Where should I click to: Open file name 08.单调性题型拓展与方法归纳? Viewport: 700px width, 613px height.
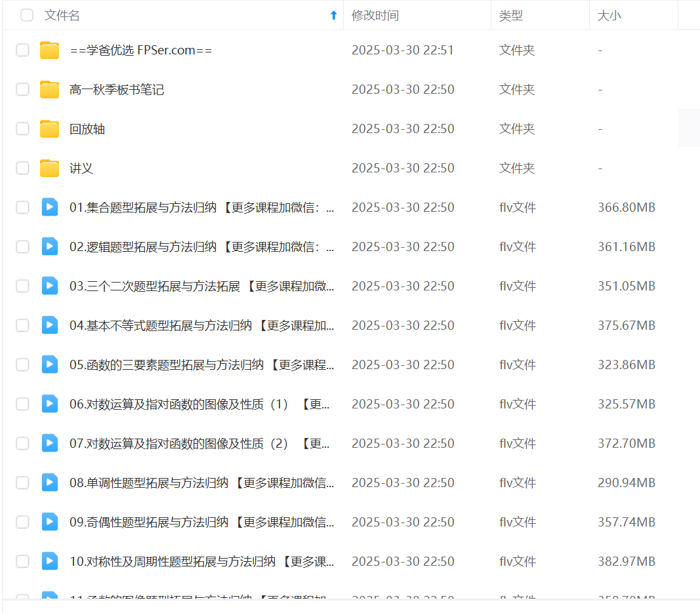(202, 483)
